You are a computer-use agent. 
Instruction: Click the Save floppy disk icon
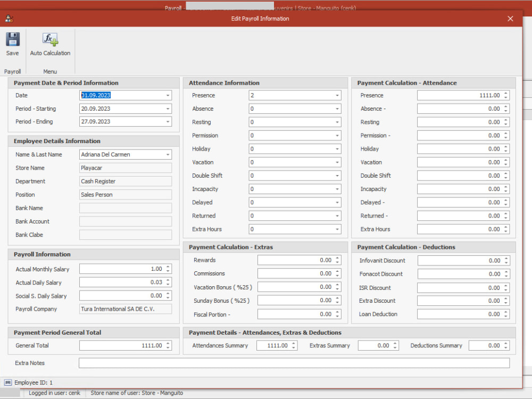pyautogui.click(x=12, y=38)
